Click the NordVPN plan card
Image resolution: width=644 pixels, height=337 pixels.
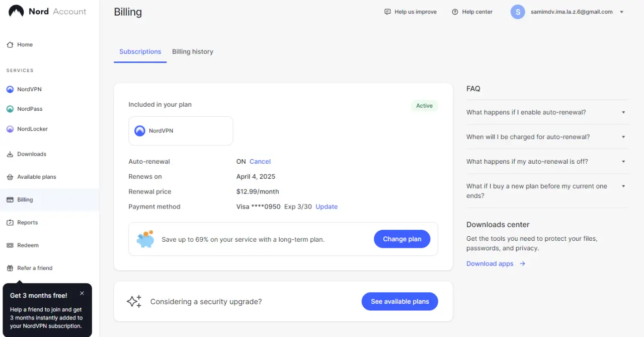(181, 131)
